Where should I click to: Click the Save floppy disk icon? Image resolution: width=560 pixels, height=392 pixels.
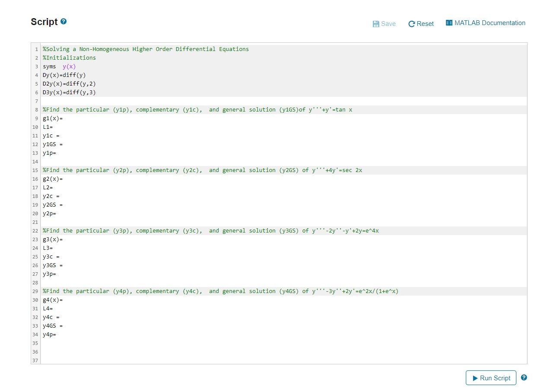point(376,24)
